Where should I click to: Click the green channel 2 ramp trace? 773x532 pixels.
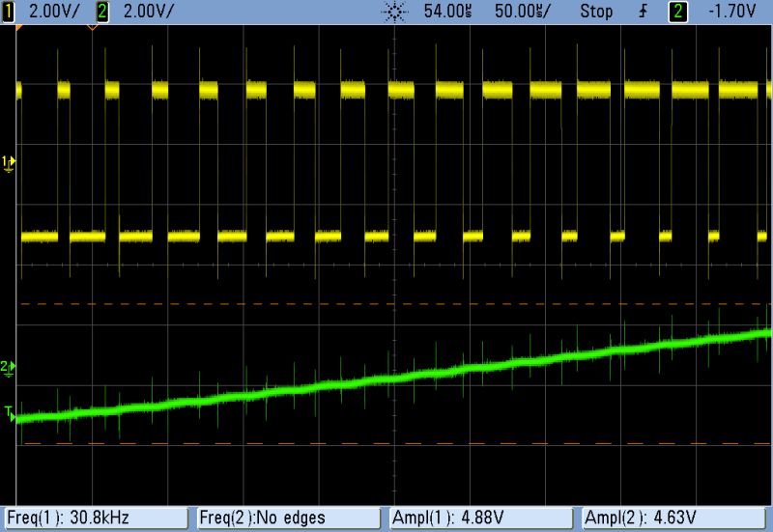[x=394, y=378]
